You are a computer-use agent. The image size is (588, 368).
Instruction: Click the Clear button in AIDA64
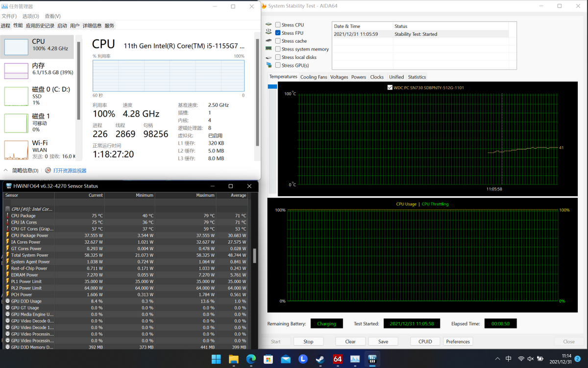pyautogui.click(x=350, y=342)
